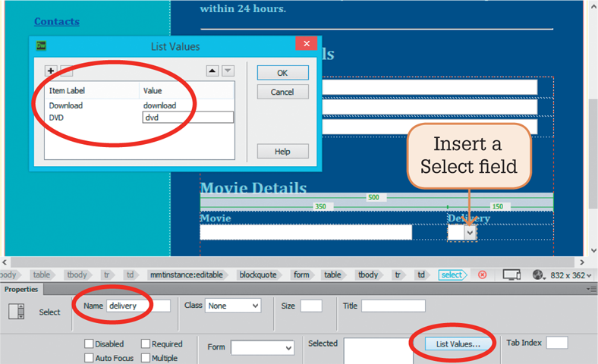Close the List Values dialog

(307, 43)
